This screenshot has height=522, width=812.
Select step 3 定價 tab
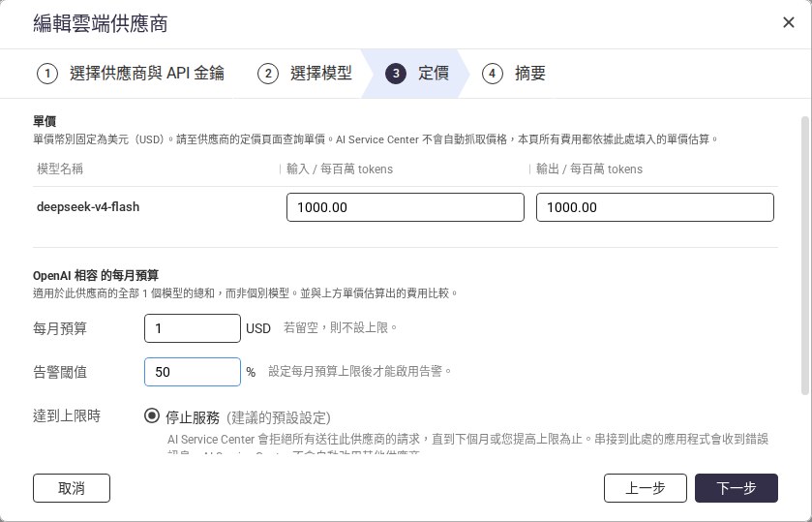pos(417,74)
